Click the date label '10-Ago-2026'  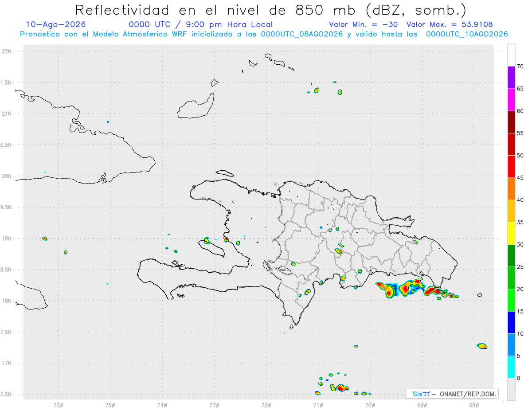coord(56,24)
